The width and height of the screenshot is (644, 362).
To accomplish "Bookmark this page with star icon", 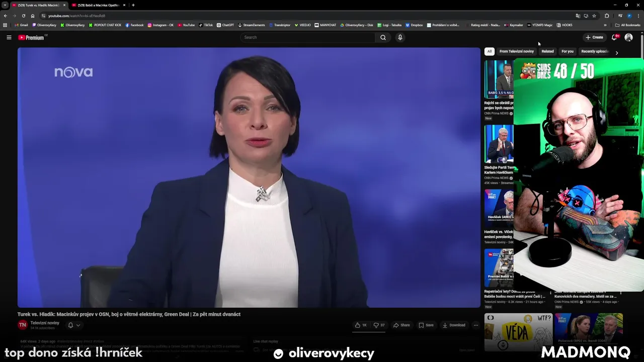I will click(594, 16).
